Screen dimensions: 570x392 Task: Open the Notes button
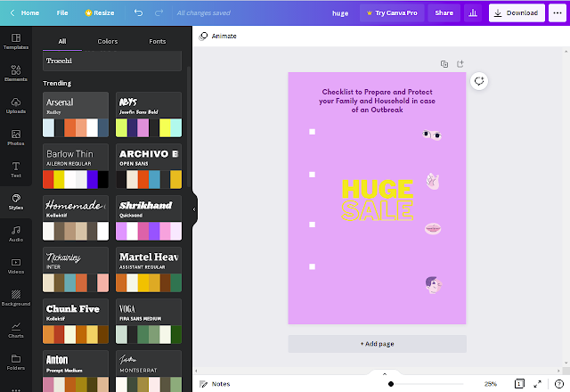[x=215, y=384]
